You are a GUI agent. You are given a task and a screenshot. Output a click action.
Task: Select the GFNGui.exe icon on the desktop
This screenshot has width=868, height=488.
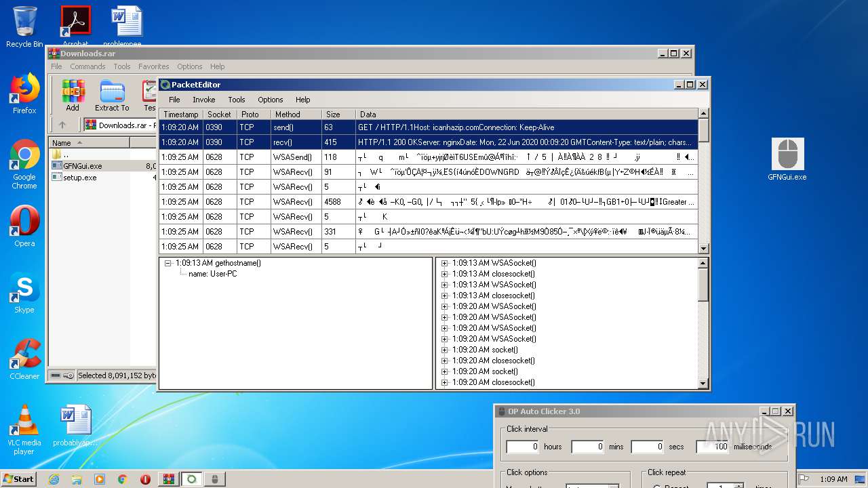tap(787, 160)
